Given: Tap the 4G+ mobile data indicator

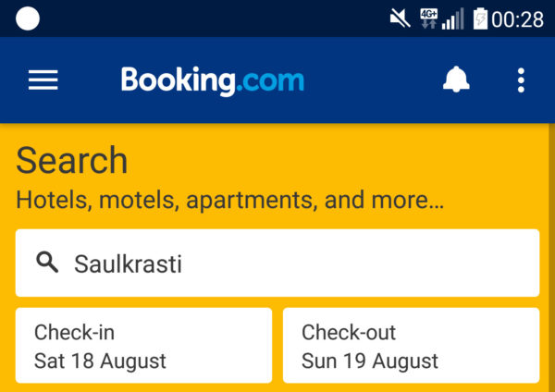Looking at the screenshot, I should pyautogui.click(x=428, y=18).
